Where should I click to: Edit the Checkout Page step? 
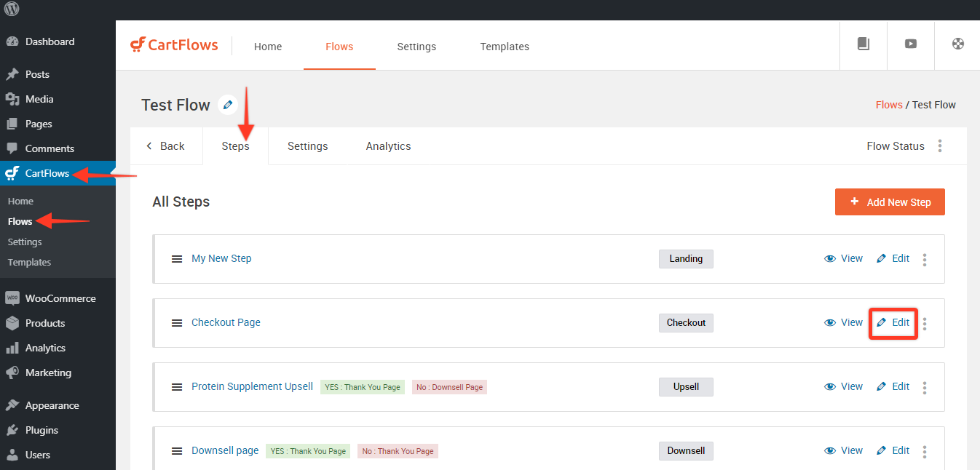(x=893, y=322)
